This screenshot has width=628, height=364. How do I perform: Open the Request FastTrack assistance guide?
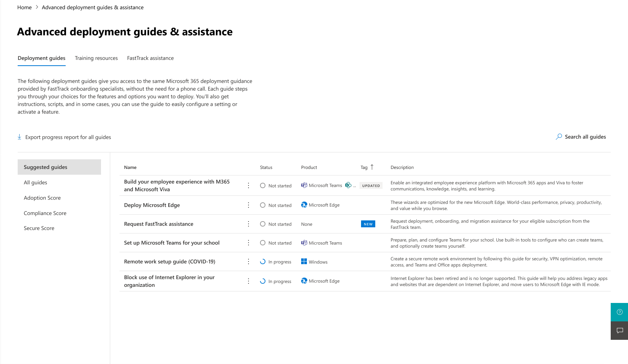(159, 224)
